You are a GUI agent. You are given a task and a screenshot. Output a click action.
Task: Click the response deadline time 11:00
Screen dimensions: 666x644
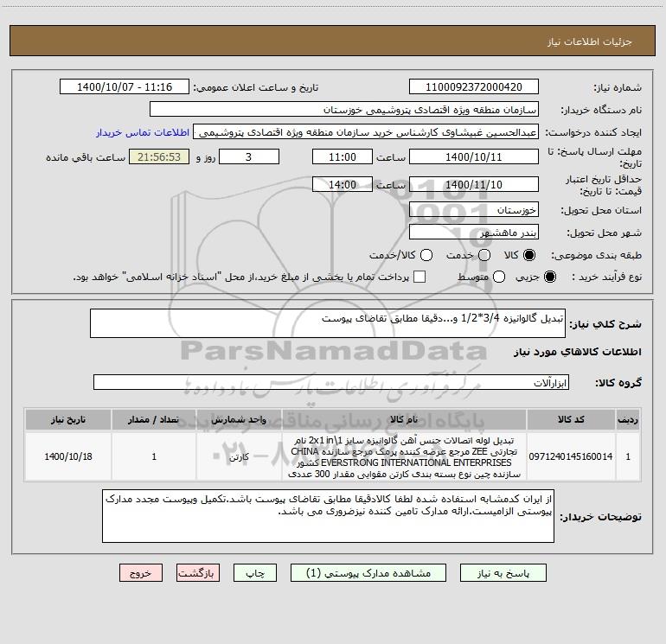coord(343,157)
